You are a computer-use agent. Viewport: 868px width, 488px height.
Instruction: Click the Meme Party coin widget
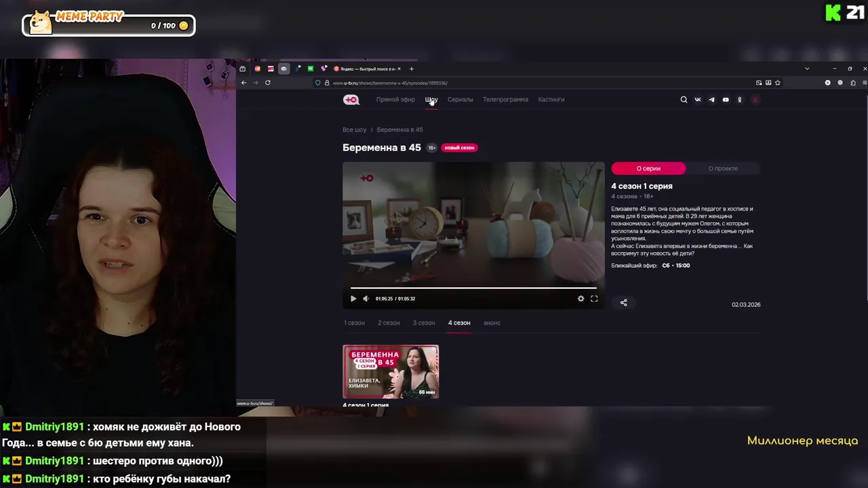click(108, 24)
